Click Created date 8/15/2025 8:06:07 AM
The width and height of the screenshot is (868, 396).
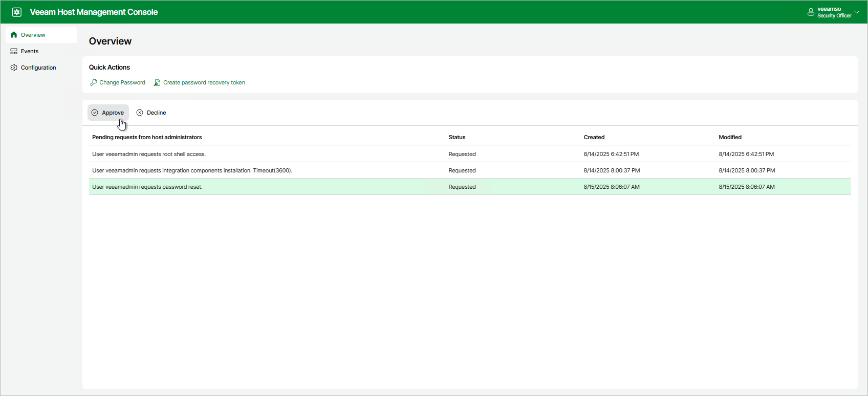[612, 187]
